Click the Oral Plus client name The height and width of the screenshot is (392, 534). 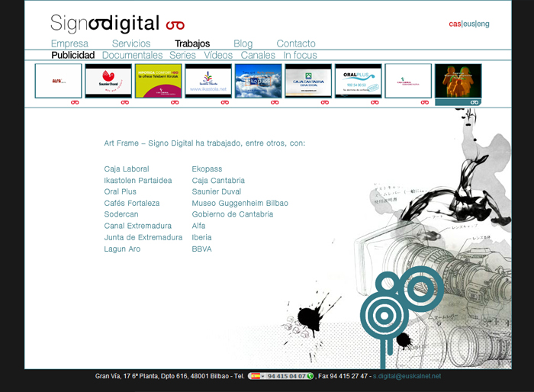(x=121, y=191)
